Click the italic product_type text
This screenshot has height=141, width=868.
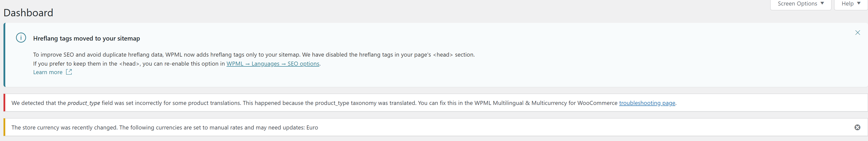[x=84, y=103]
